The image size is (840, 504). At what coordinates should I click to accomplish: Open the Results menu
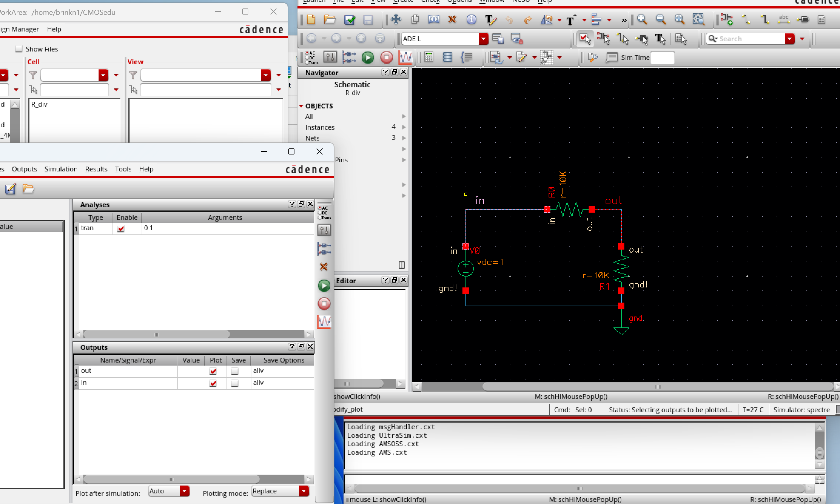[x=96, y=169]
